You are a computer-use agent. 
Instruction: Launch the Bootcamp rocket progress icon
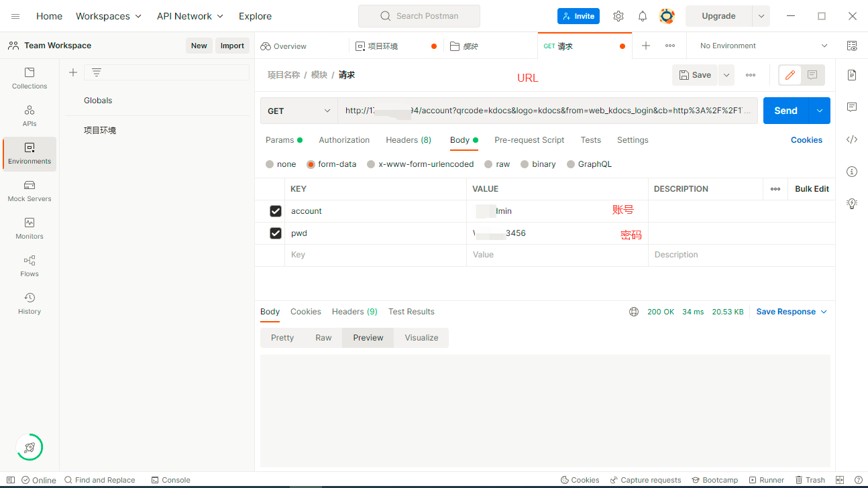30,447
